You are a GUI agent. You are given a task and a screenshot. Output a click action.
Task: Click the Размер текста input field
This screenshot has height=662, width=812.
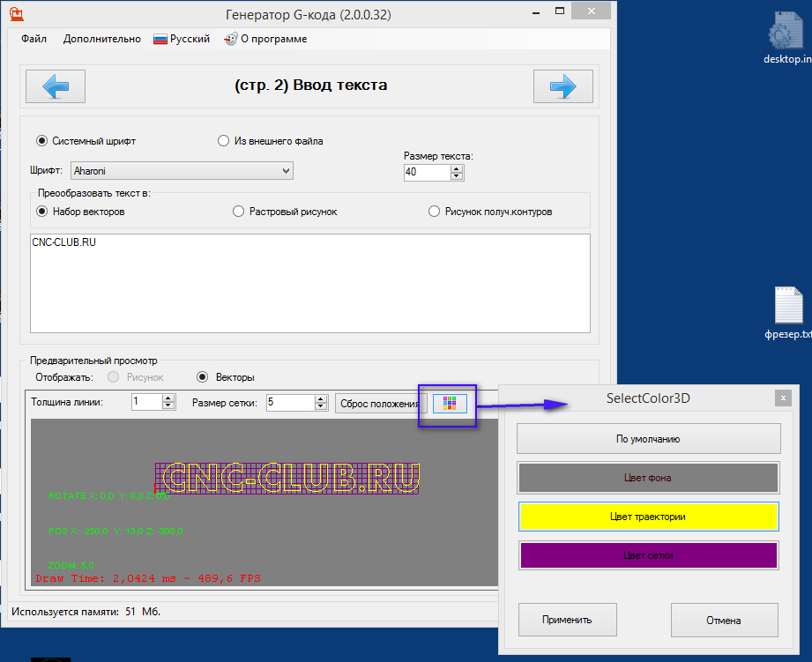[428, 173]
